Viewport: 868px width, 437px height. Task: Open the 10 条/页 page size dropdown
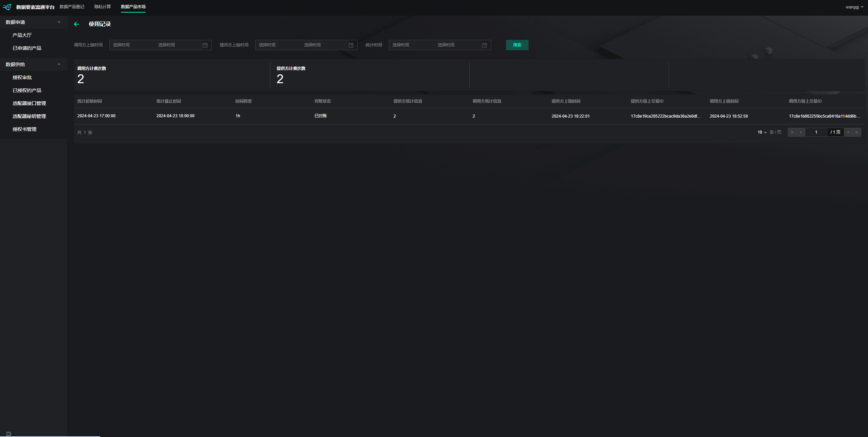[762, 132]
